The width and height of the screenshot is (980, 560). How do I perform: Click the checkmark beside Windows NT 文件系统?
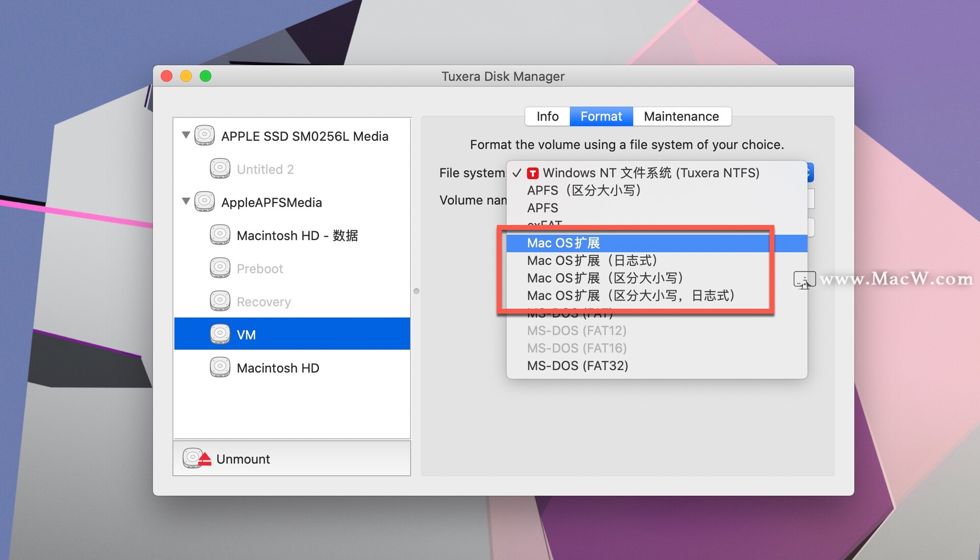pos(517,173)
